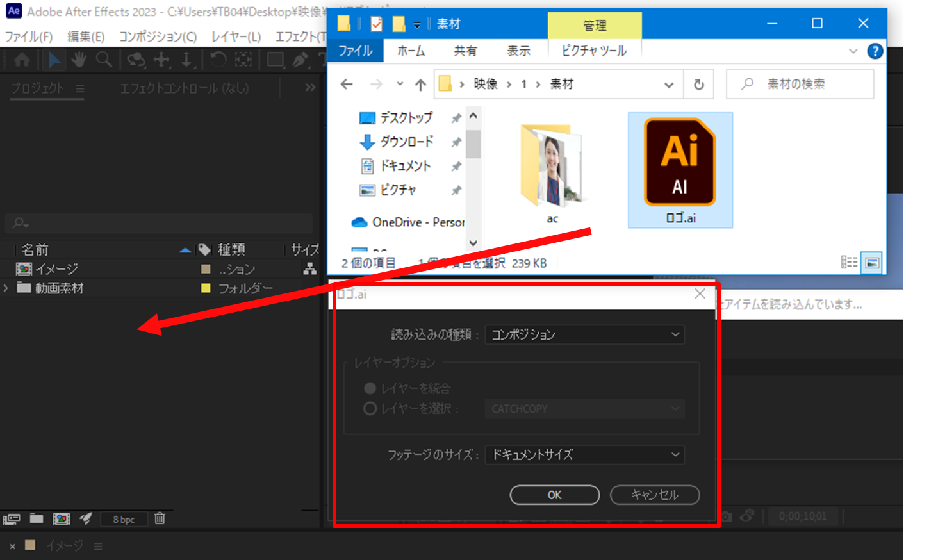
Task: Select the レイヤーを統合 radio button
Action: pyautogui.click(x=370, y=388)
